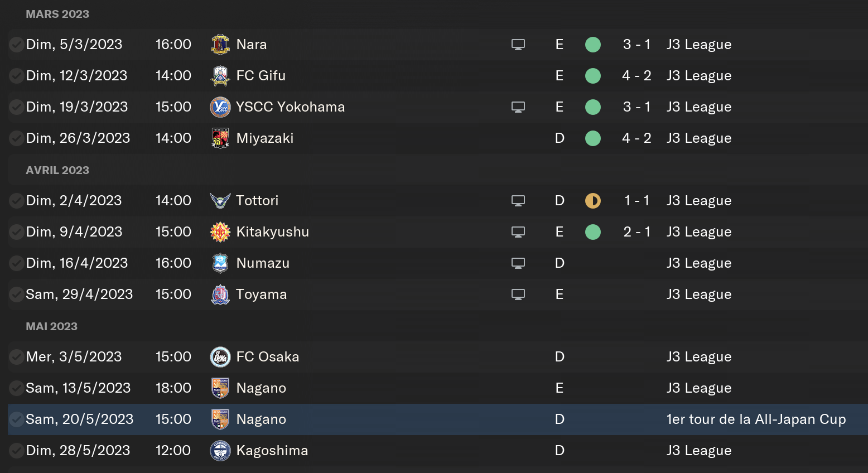Click the TV icon on Numazu match

tap(518, 263)
